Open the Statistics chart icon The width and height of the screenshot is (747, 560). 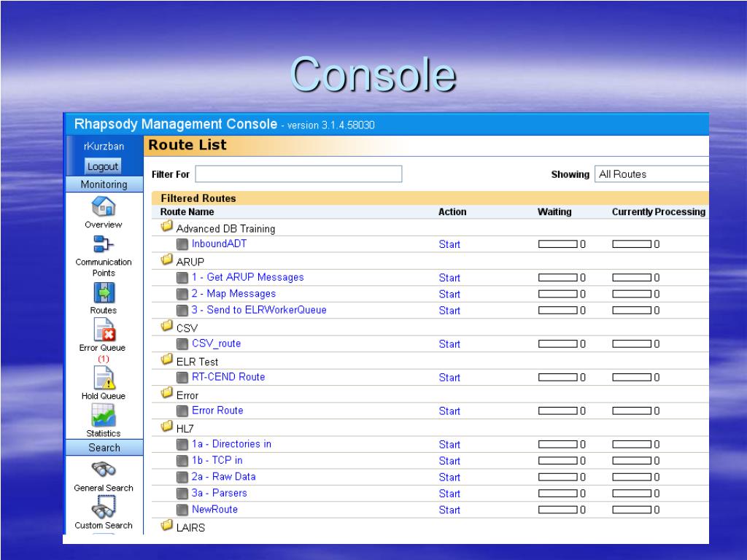click(x=104, y=415)
